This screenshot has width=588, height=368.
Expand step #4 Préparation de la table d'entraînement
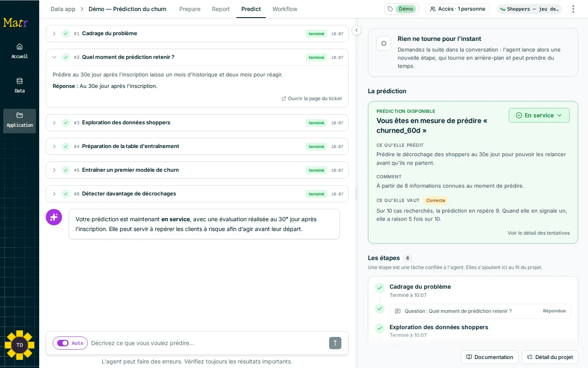[x=54, y=146]
